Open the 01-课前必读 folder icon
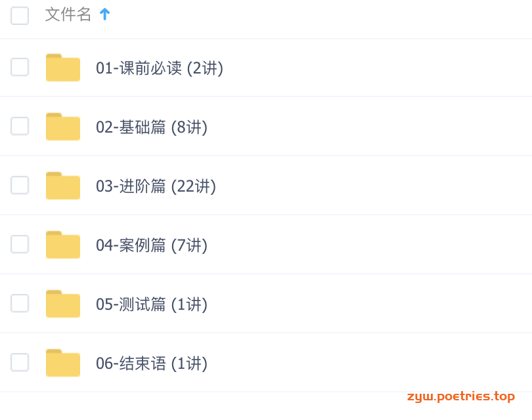The width and height of the screenshot is (532, 420). coord(63,68)
